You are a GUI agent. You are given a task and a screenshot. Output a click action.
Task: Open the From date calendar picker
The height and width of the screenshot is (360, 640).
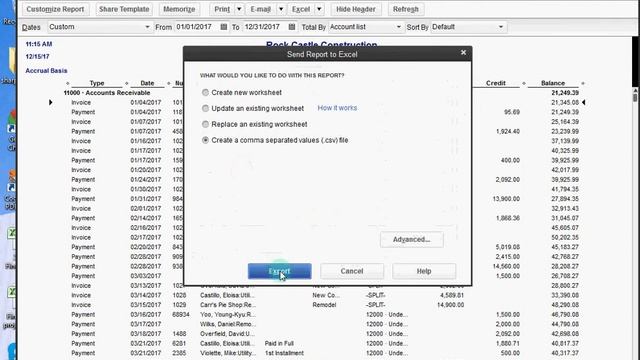(x=224, y=27)
